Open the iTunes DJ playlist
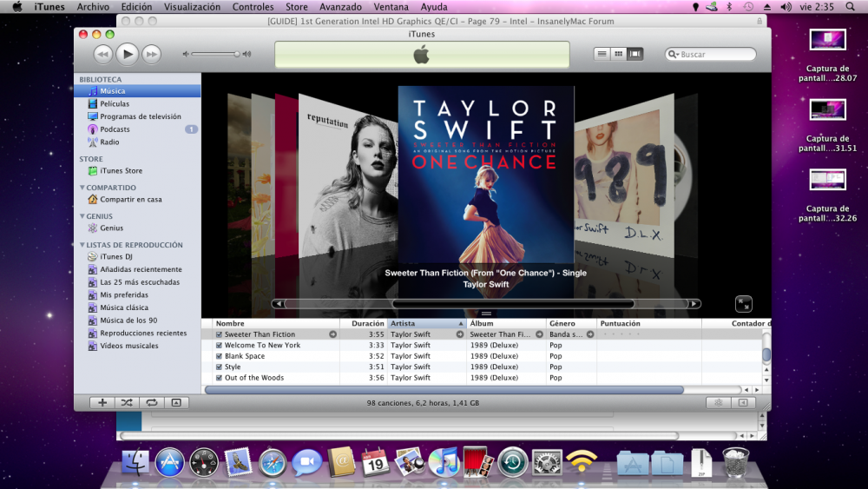 click(x=137, y=256)
